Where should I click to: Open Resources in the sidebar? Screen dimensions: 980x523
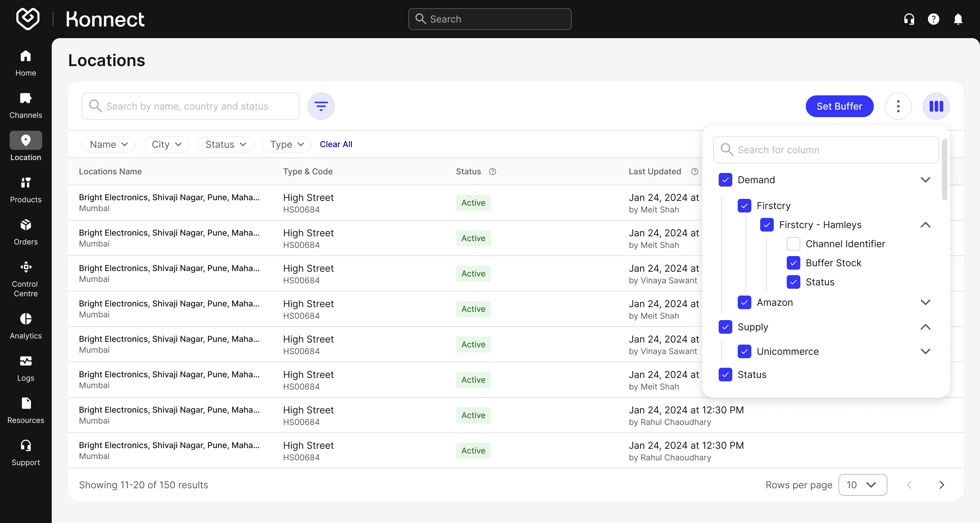[26, 411]
